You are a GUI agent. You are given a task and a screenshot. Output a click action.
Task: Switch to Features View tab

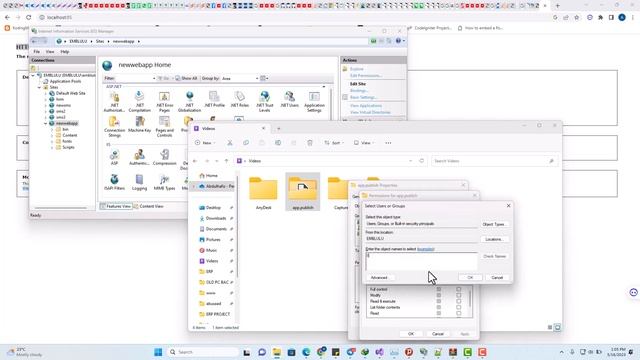(x=115, y=207)
